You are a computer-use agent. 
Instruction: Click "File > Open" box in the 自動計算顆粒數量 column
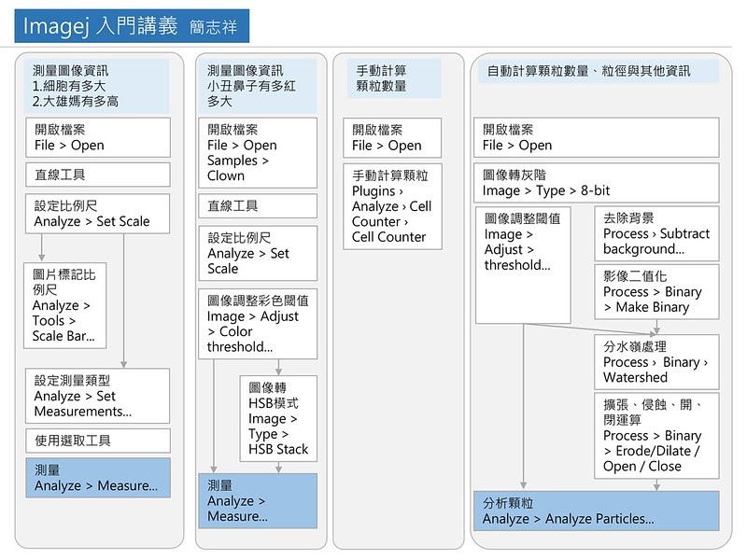[597, 137]
